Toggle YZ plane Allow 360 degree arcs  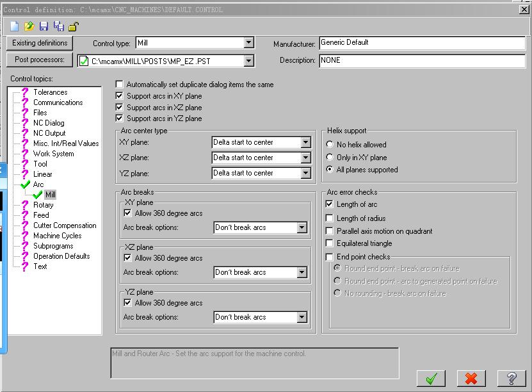pyautogui.click(x=127, y=302)
